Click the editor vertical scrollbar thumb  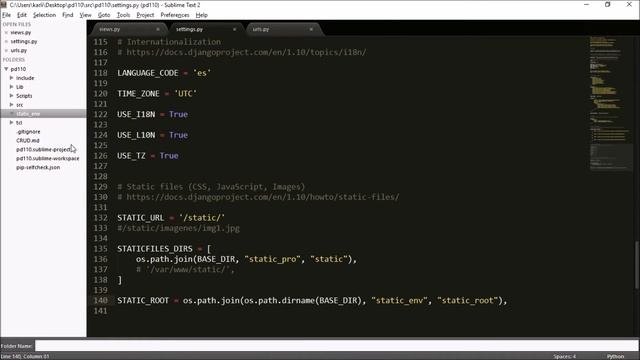click(637, 265)
